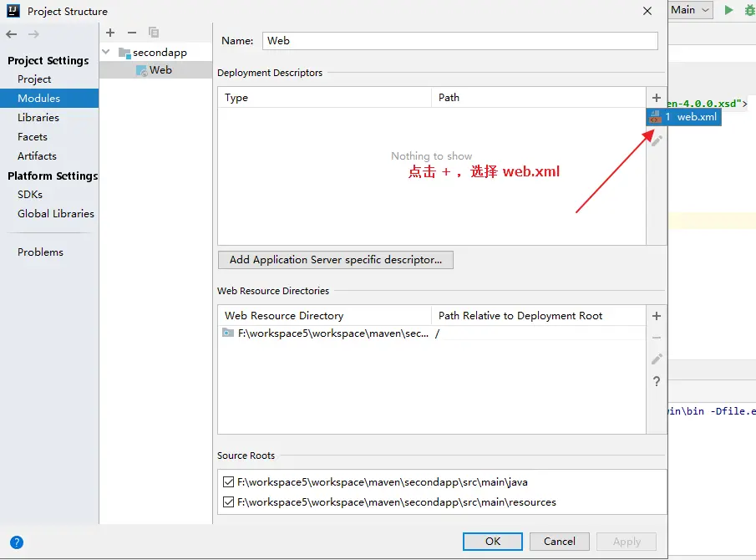Copy the selected module with the duplicate icon
Viewport: 756px width, 560px height.
[154, 33]
